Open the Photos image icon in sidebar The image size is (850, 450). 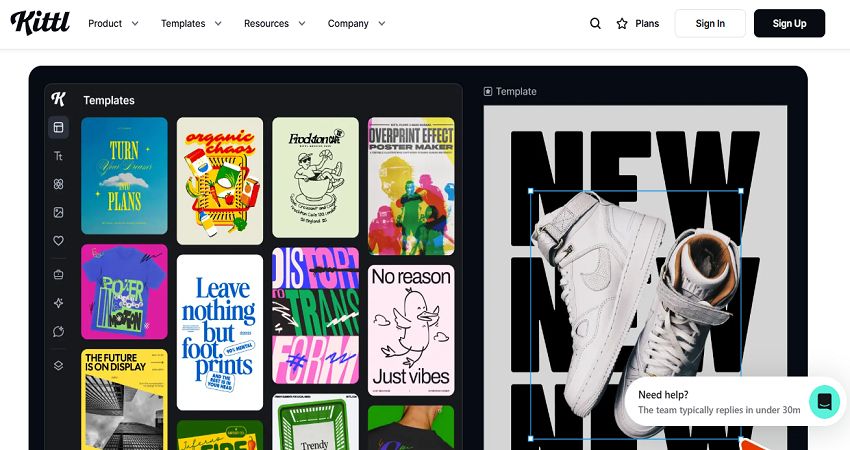[59, 213]
